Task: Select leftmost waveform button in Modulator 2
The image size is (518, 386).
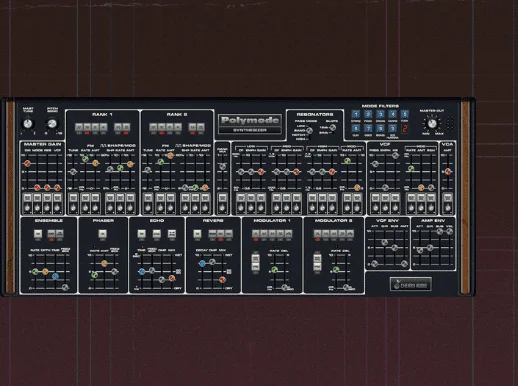Action: click(x=317, y=234)
